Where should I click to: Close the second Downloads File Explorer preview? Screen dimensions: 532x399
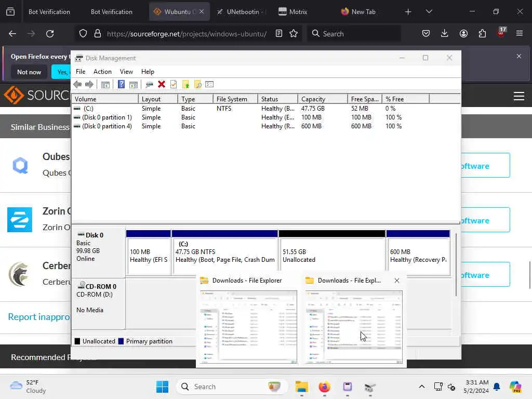(396, 281)
